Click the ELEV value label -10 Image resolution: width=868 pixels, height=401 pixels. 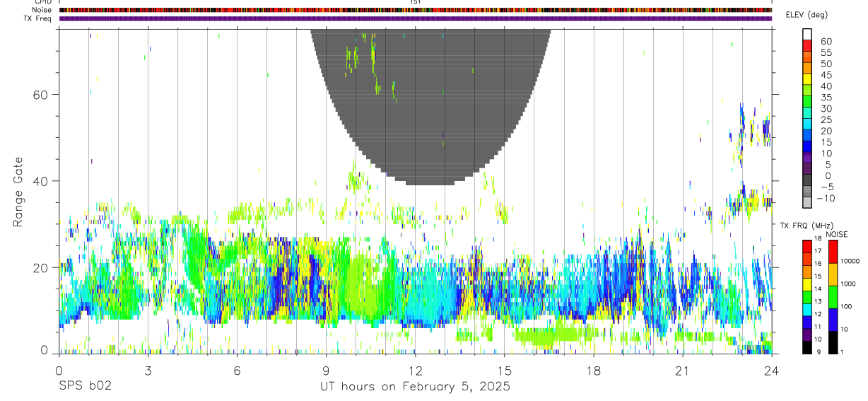[825, 198]
